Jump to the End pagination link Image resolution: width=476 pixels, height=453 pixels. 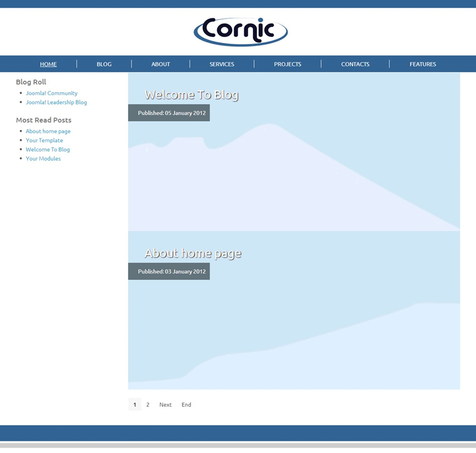pyautogui.click(x=187, y=404)
